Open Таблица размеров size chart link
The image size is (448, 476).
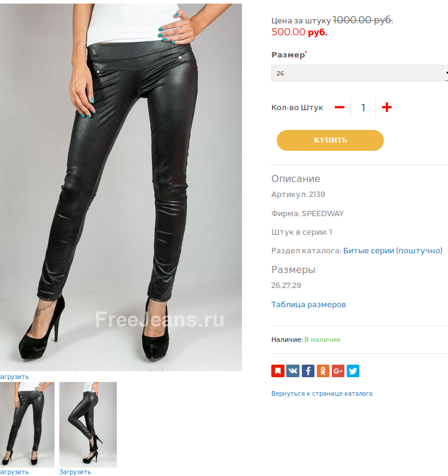[x=308, y=305]
